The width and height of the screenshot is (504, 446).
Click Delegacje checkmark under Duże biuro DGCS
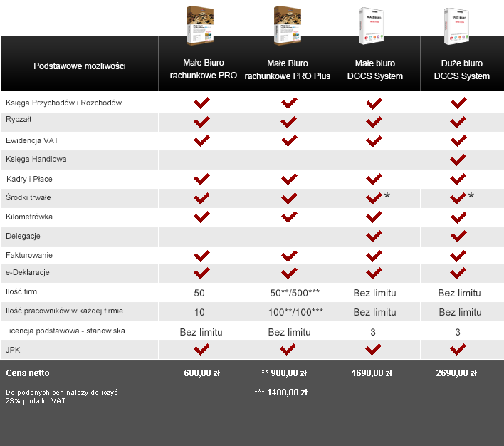458,237
